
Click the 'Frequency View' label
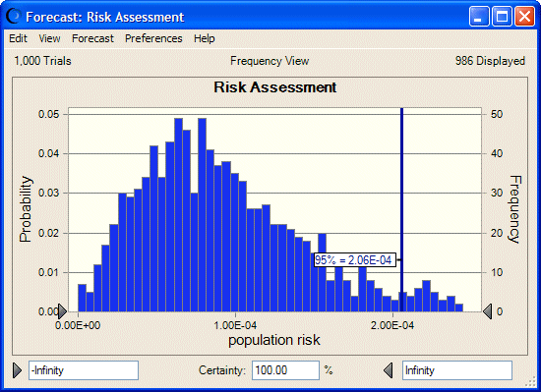tap(270, 61)
